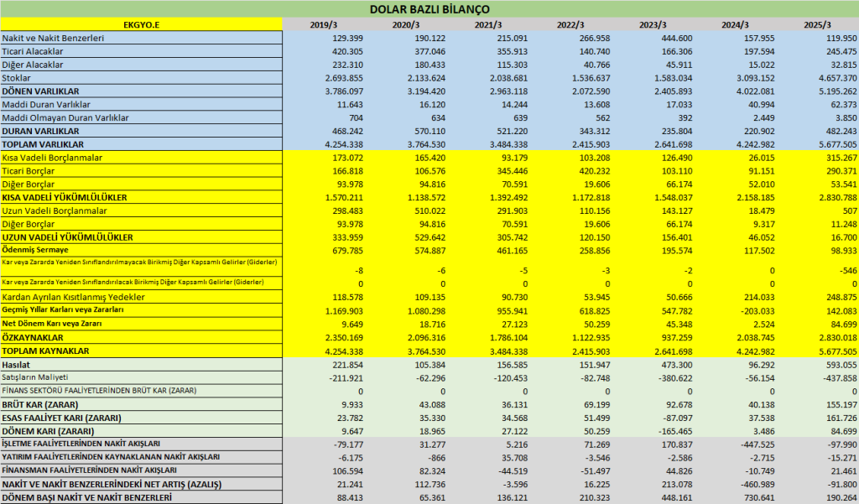
Task: Click the ESAS FAALİYET KARI (ZARARI) label
Action: coord(61,418)
